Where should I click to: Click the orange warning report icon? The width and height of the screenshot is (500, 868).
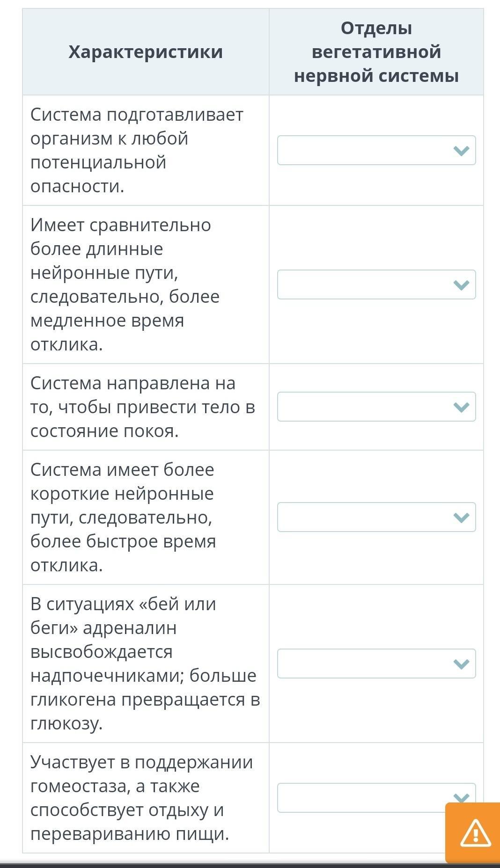[475, 833]
